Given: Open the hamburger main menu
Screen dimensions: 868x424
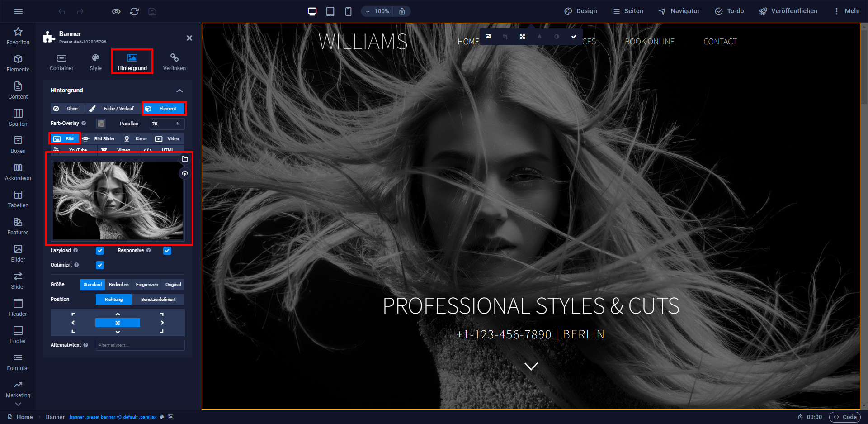Looking at the screenshot, I should 19,11.
